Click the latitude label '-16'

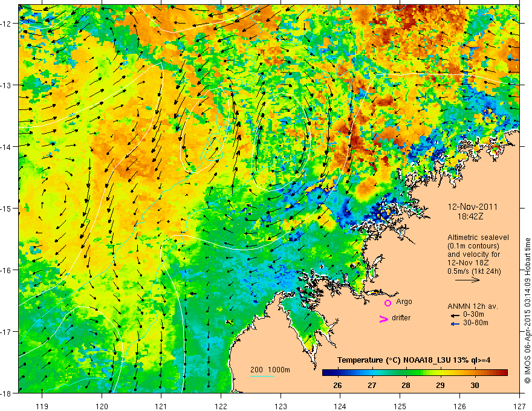6,270
